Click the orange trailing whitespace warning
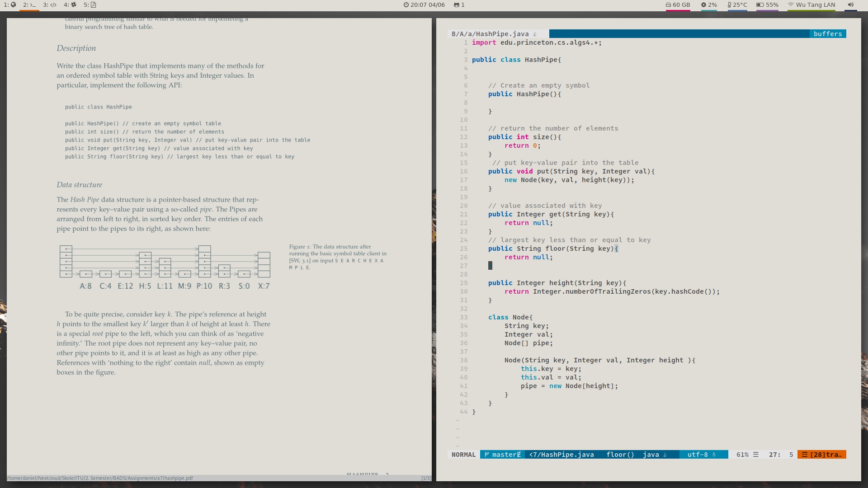This screenshot has height=488, width=868. click(x=821, y=455)
